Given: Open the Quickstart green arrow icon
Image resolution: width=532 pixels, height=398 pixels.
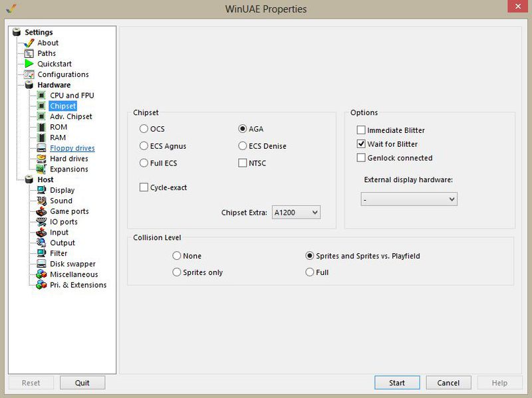Looking at the screenshot, I should coord(29,64).
